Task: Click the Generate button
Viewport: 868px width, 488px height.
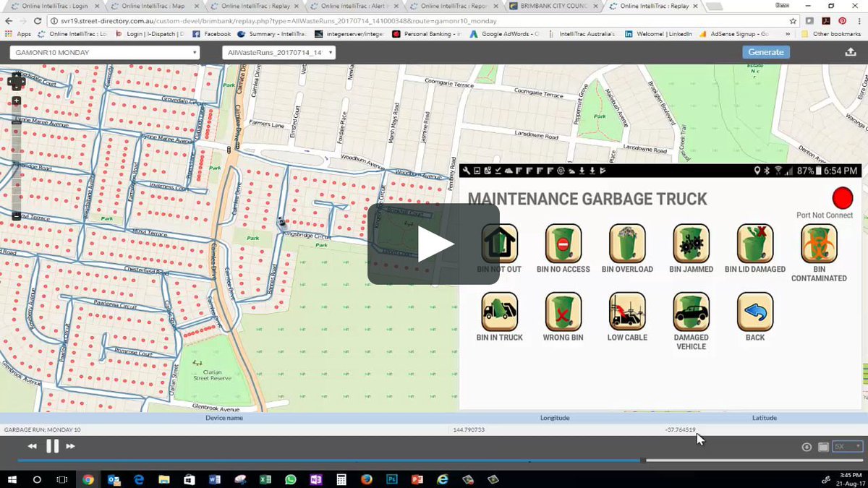Action: point(766,51)
